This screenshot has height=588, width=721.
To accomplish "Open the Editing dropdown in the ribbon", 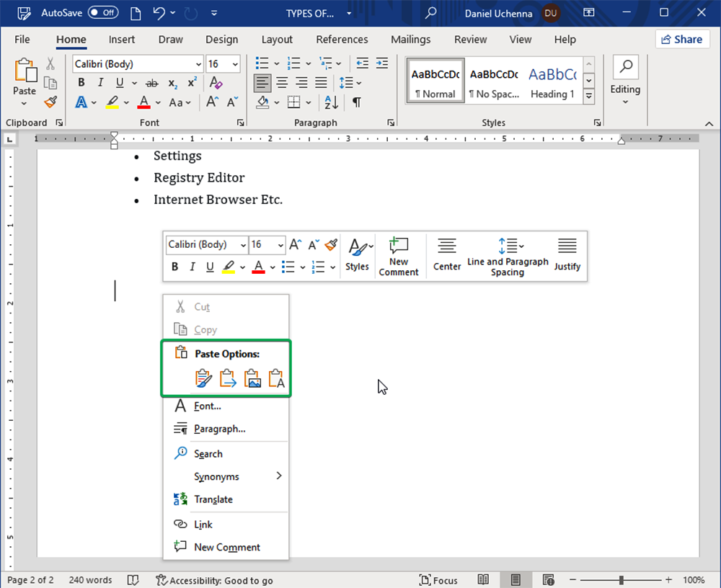I will [625, 81].
